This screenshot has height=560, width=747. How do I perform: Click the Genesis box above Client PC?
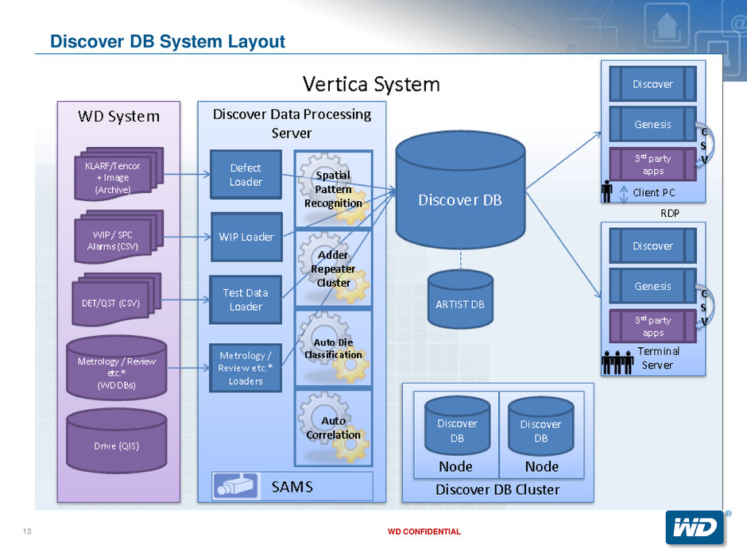[652, 124]
